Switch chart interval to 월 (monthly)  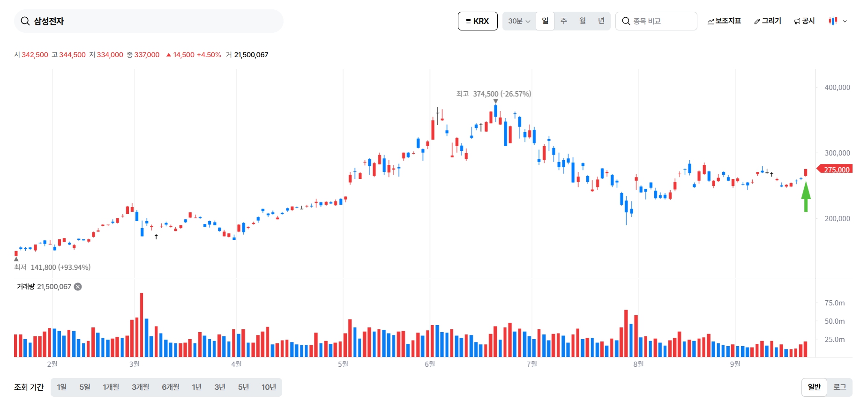pos(583,21)
